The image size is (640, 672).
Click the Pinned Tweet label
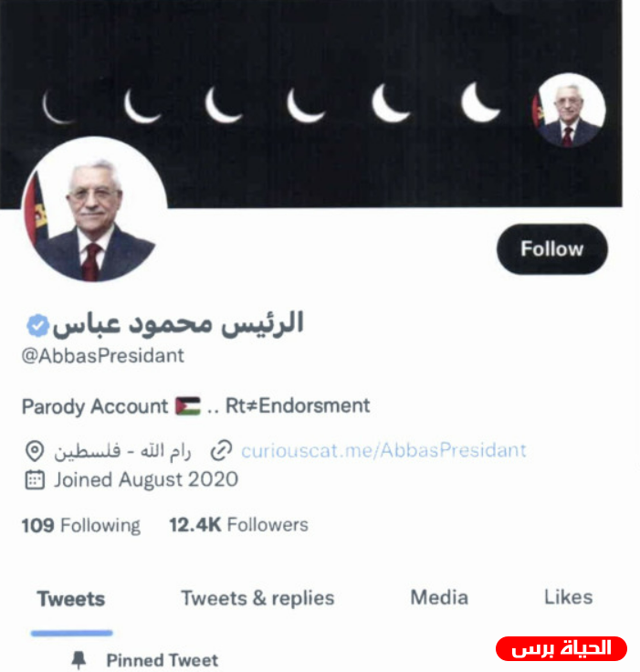pos(163,660)
